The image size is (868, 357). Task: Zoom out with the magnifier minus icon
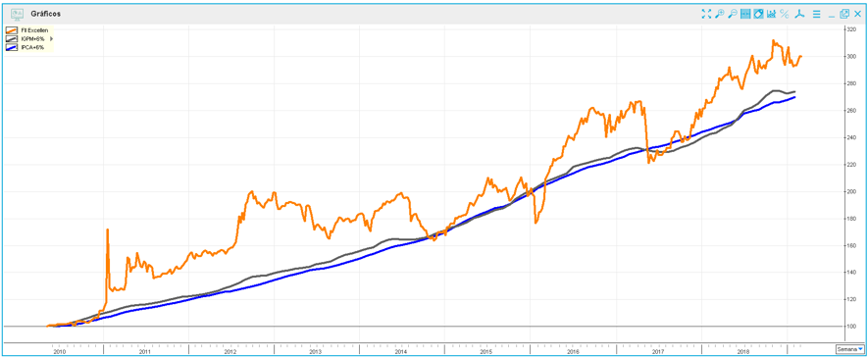pyautogui.click(x=733, y=14)
